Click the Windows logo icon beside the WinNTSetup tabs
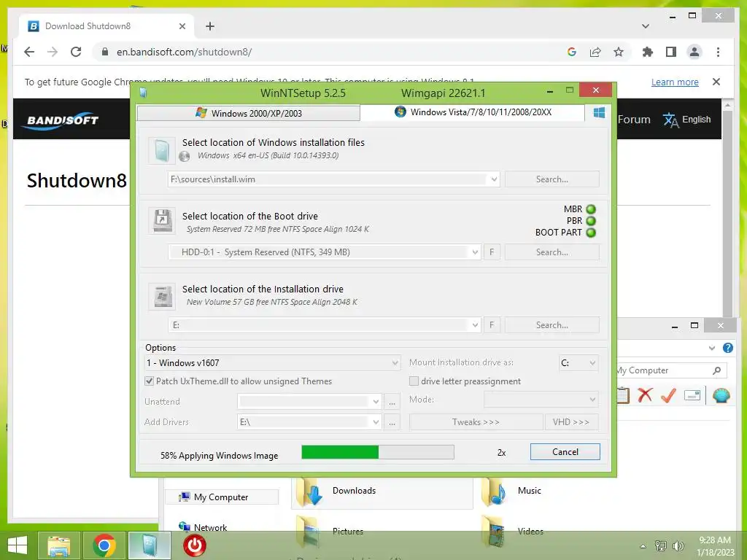Viewport: 747px width, 560px height. click(x=599, y=113)
